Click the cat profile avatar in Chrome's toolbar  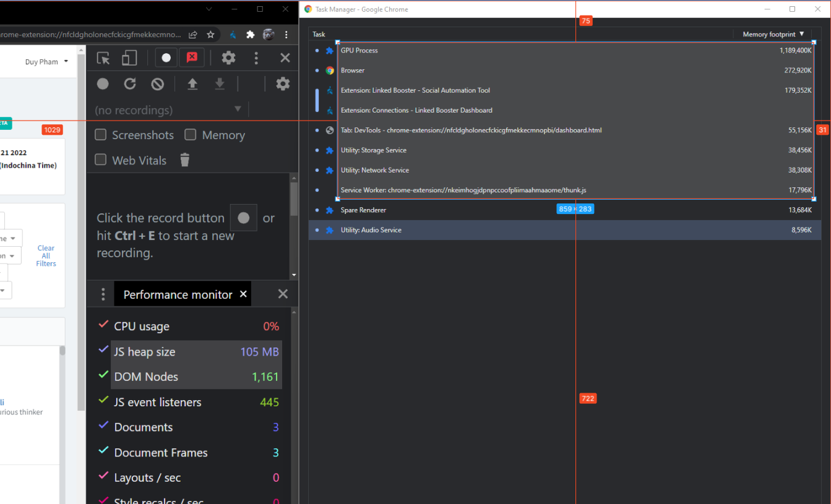(269, 35)
